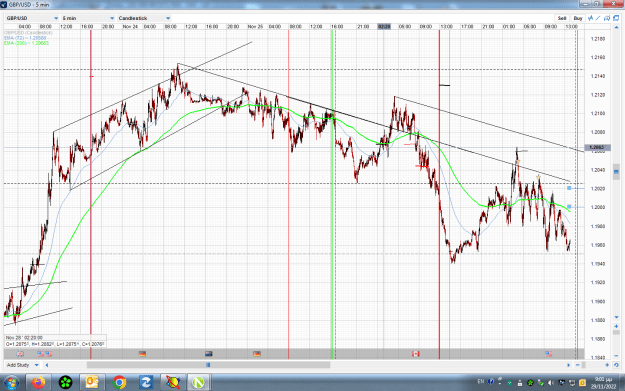The width and height of the screenshot is (625, 391).
Task: Click the price axis plus zoom button
Action: pos(616,326)
